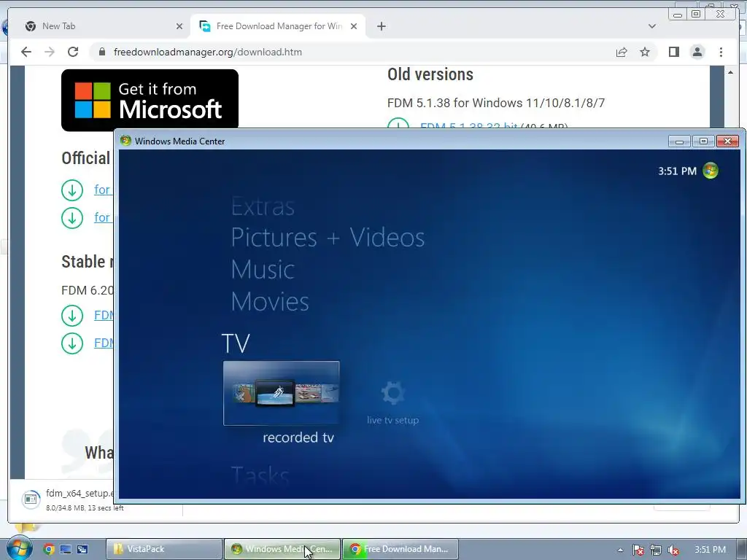Click the Switch between windows quick launch icon

click(82, 549)
